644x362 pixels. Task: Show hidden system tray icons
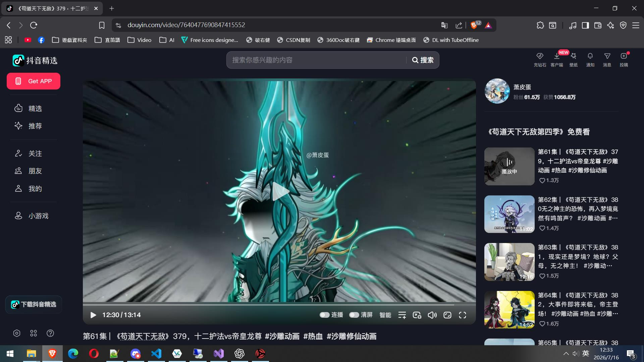tap(566, 354)
